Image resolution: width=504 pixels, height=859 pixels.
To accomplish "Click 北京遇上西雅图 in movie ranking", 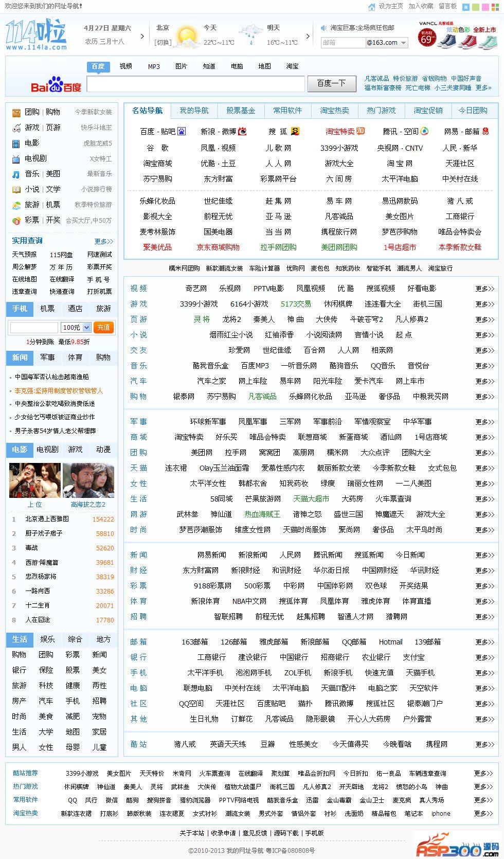I will pyautogui.click(x=47, y=520).
